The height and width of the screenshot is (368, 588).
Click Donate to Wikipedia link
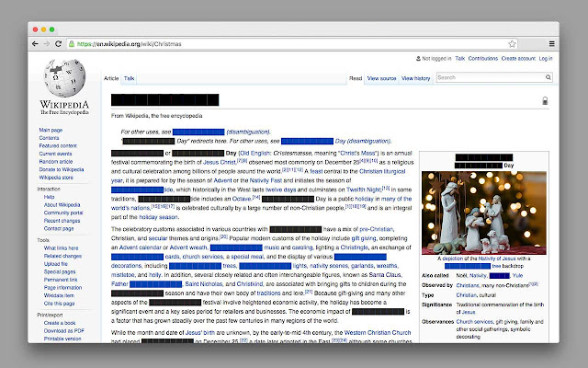pyautogui.click(x=62, y=169)
